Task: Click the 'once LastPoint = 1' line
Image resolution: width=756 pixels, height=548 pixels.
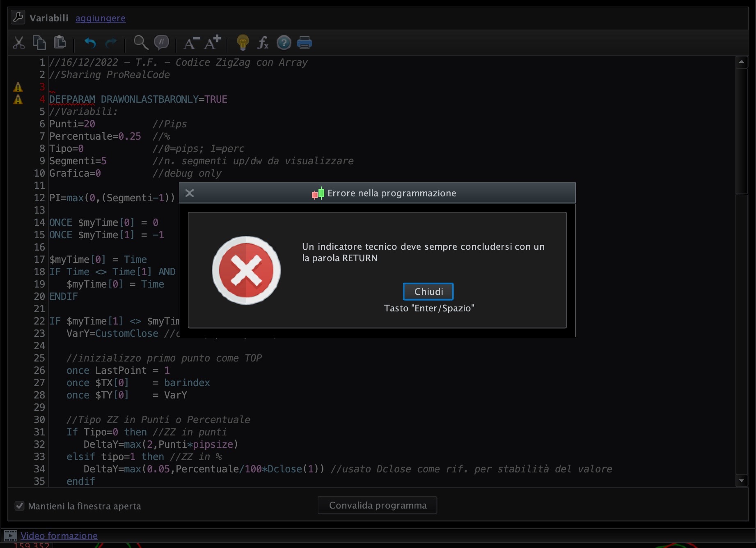Action: 118,371
